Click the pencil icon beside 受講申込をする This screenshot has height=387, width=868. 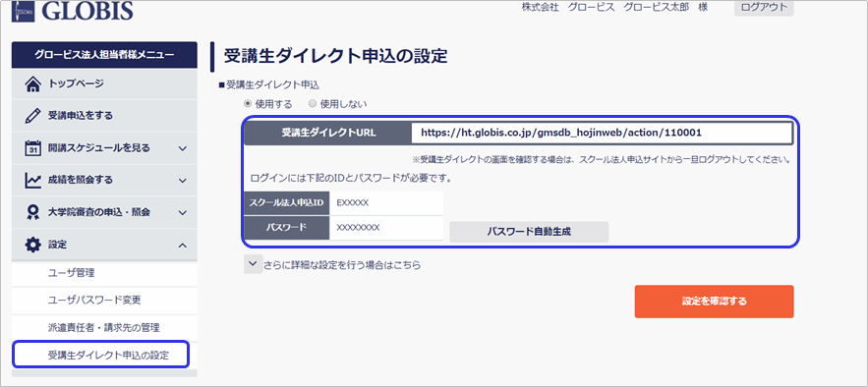coord(33,116)
